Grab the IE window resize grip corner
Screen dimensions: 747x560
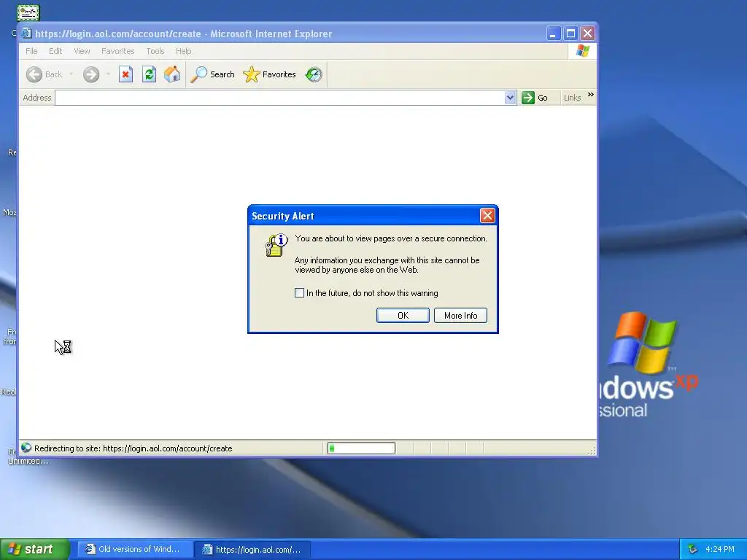(592, 450)
